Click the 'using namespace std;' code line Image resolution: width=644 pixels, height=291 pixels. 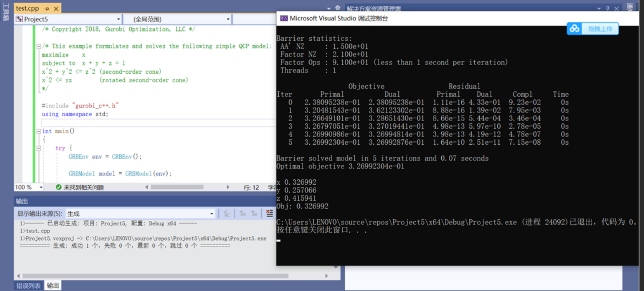coord(75,114)
